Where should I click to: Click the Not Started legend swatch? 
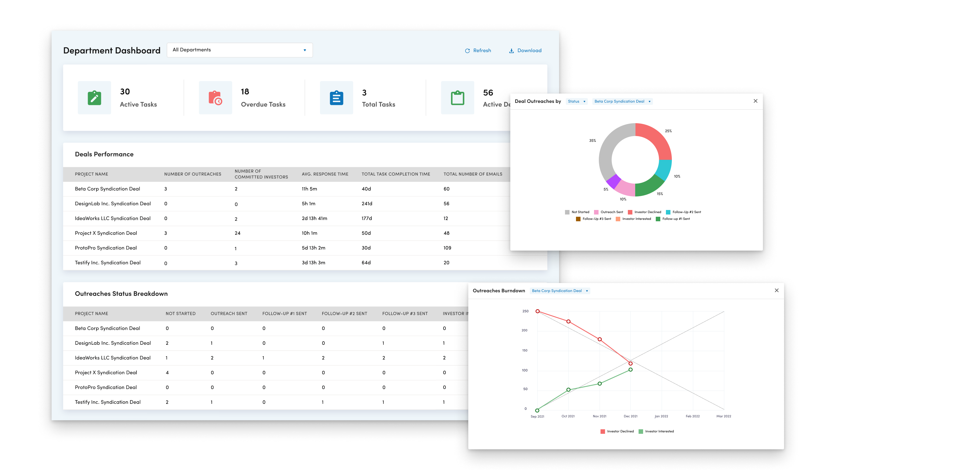(567, 212)
